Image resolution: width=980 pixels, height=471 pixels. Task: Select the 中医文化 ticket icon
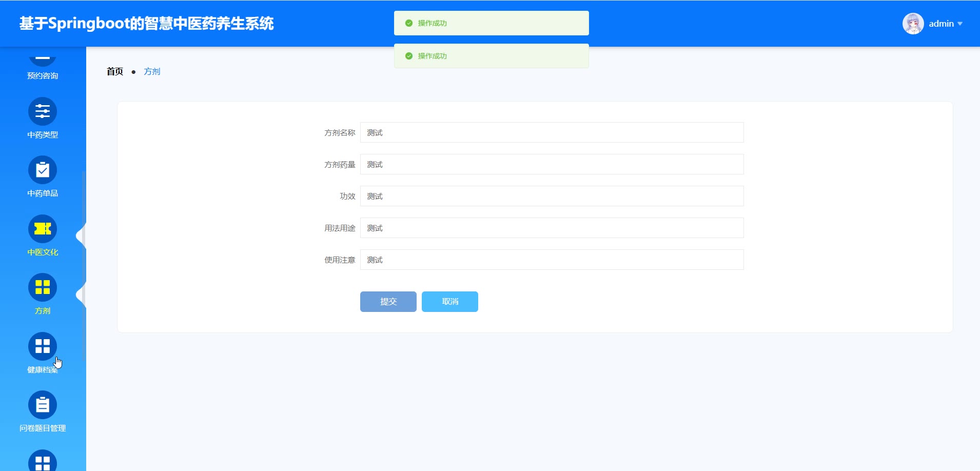43,229
